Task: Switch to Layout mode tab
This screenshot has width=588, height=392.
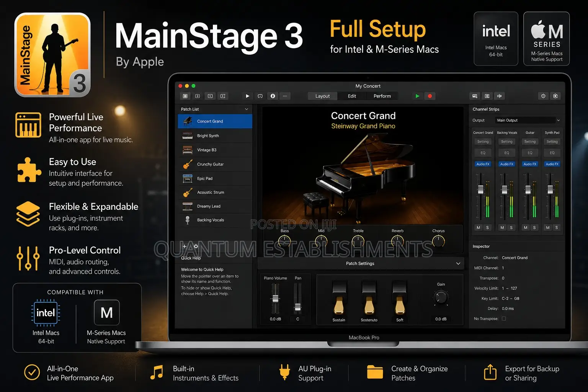Action: pyautogui.click(x=322, y=96)
